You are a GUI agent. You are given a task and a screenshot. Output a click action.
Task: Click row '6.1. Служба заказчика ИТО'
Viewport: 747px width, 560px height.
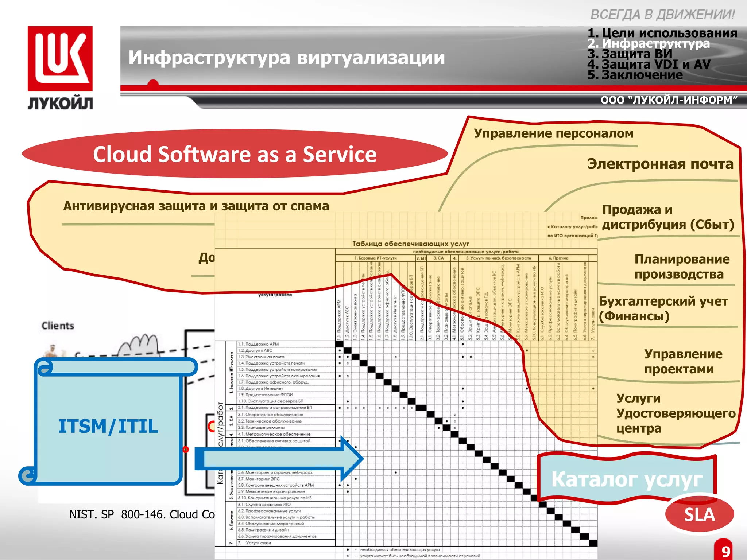[286, 505]
